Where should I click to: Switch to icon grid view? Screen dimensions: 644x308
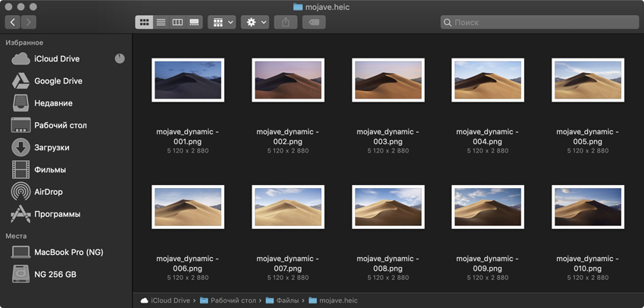click(x=144, y=23)
